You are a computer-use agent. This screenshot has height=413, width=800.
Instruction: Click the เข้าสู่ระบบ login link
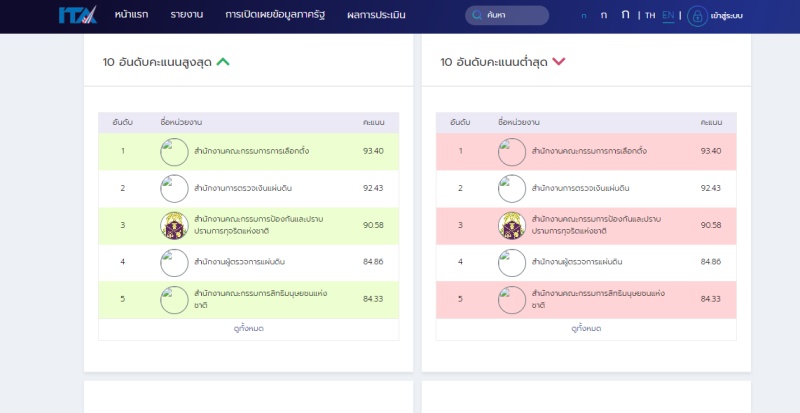pyautogui.click(x=726, y=16)
